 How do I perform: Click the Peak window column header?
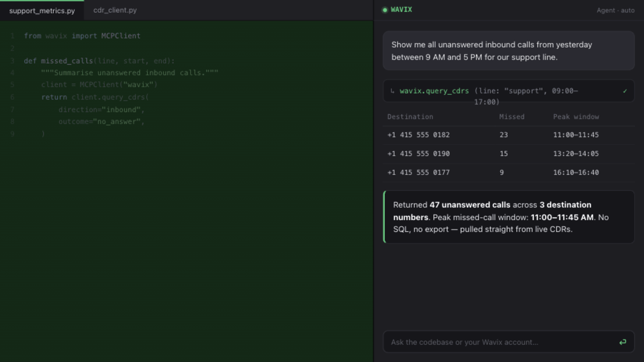tap(576, 117)
